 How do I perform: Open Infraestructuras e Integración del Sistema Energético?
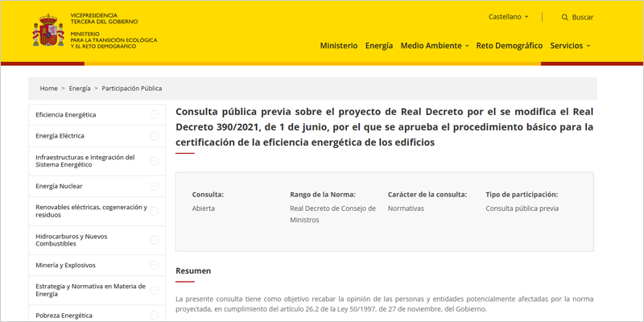[85, 161]
